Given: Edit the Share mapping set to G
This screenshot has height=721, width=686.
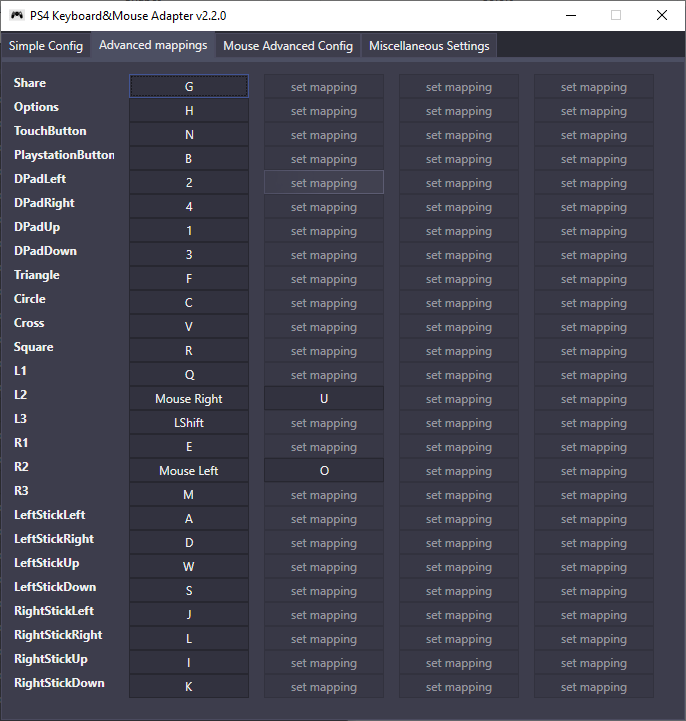Looking at the screenshot, I should (189, 86).
